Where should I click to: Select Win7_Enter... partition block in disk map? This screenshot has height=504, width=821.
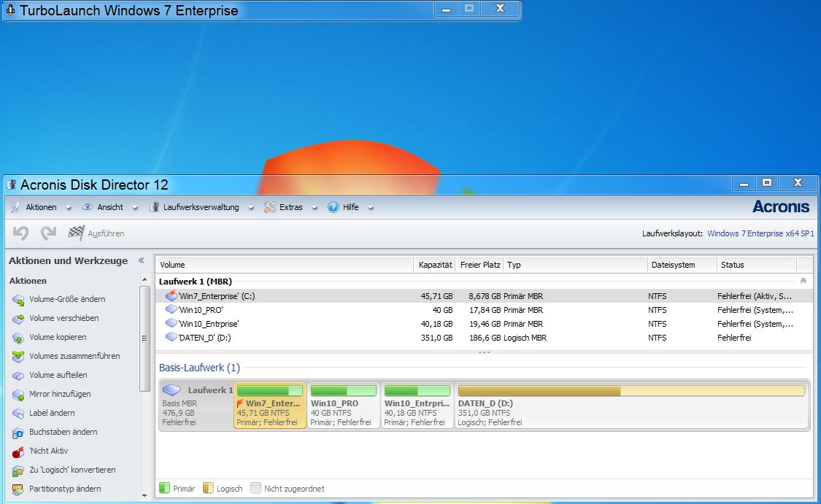(x=269, y=406)
